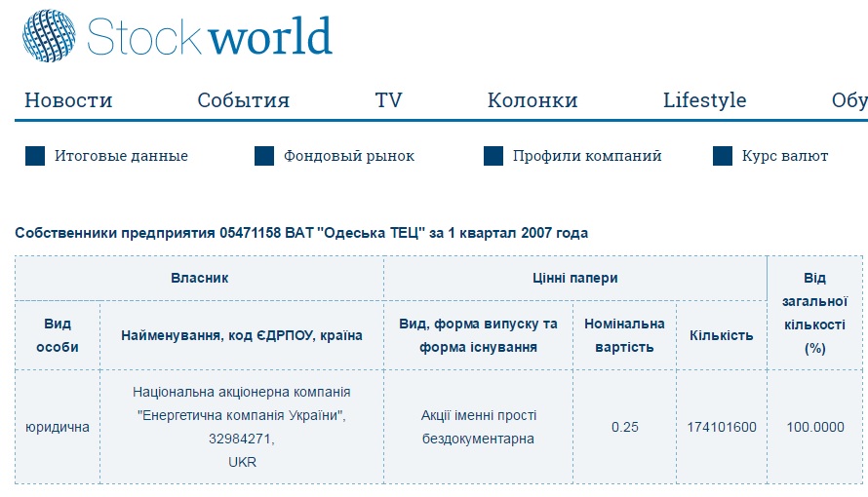868x497 pixels.
Task: Open the Профили компаний link
Action: (x=587, y=156)
